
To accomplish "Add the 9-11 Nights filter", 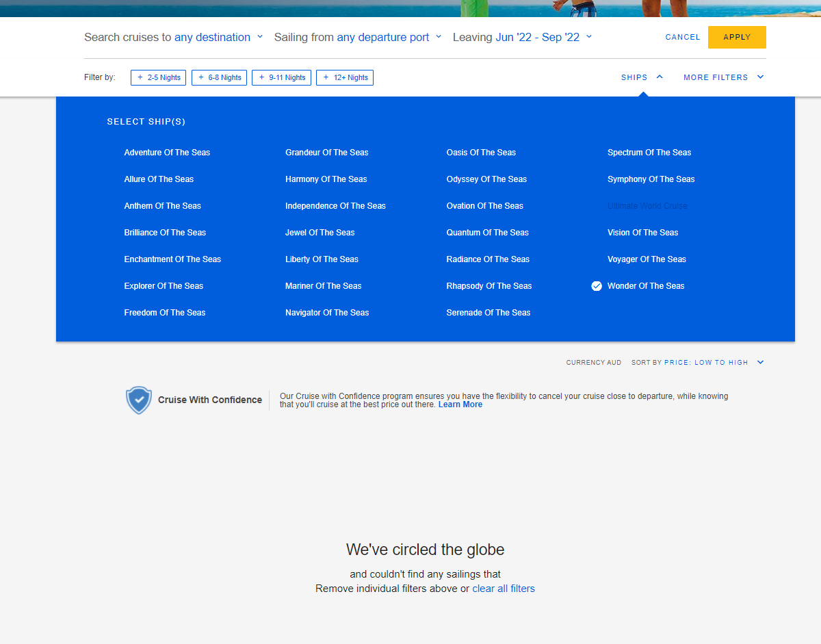I will 281,77.
